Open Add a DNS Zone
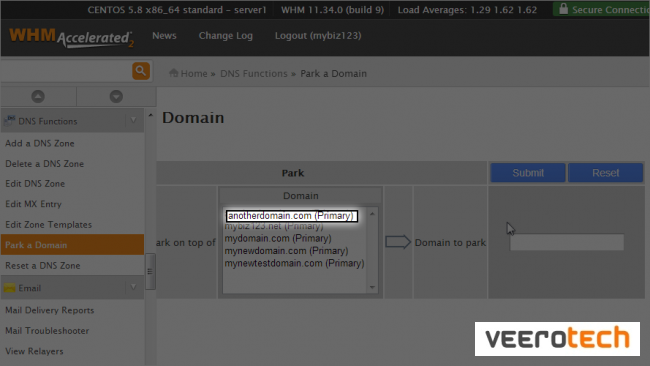The image size is (650, 366). click(40, 143)
